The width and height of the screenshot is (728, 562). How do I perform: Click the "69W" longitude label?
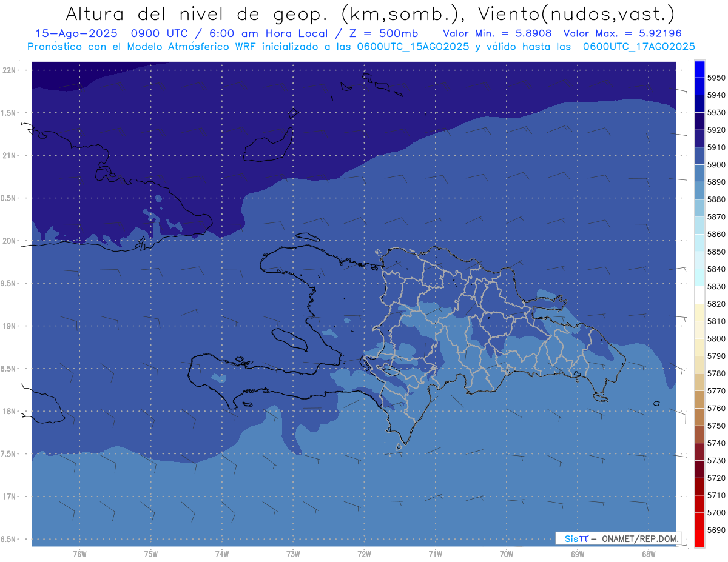pyautogui.click(x=578, y=554)
